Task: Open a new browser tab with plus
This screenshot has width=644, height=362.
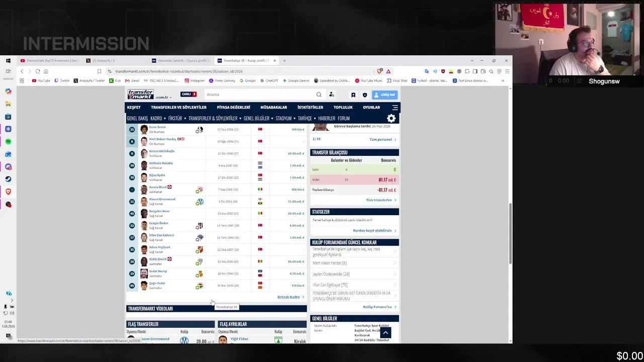Action: [x=284, y=61]
